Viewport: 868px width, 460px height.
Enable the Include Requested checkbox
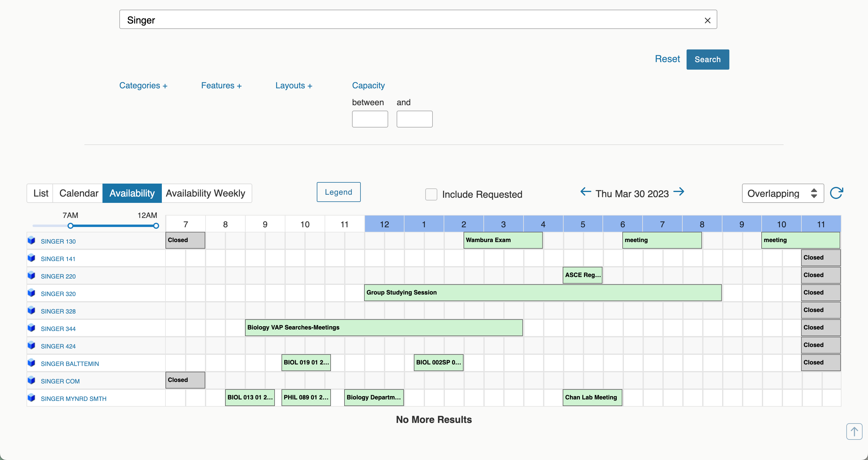pyautogui.click(x=431, y=194)
